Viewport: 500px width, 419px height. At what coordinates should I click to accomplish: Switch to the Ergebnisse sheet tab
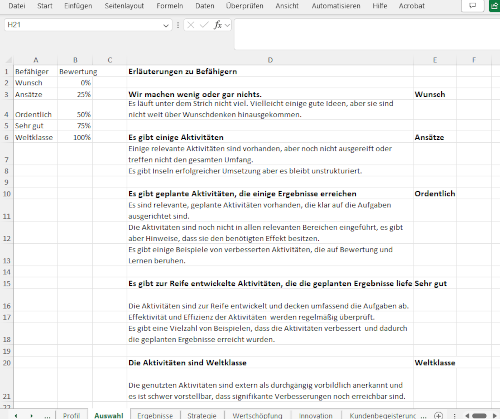tap(155, 416)
